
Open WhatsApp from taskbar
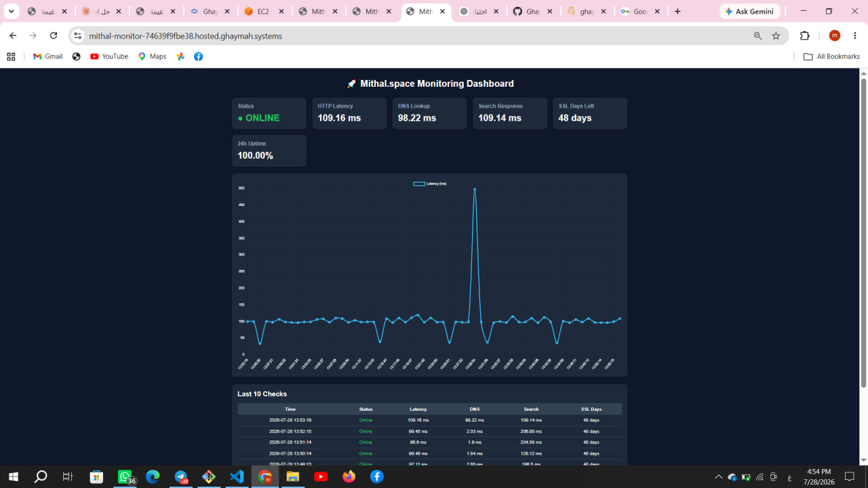(125, 476)
